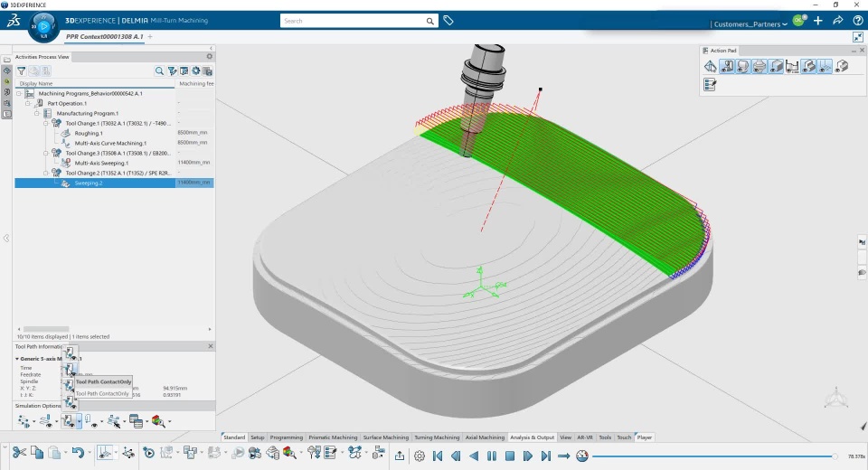Open the help question mark icon

[858, 21]
